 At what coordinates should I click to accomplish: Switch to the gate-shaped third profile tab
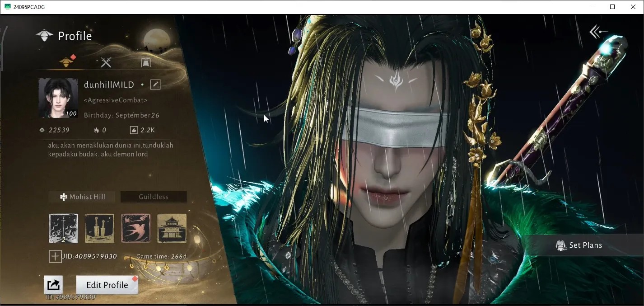(x=145, y=62)
